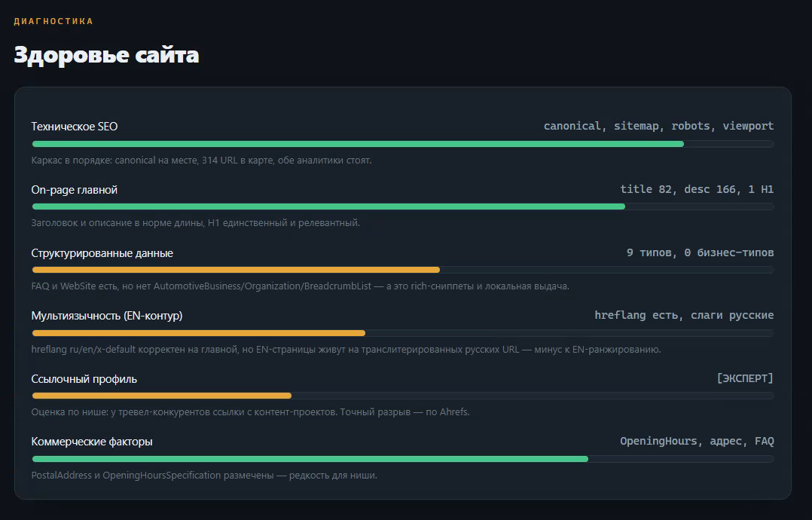Select the description starting 'Оценка по нише'

click(251, 412)
